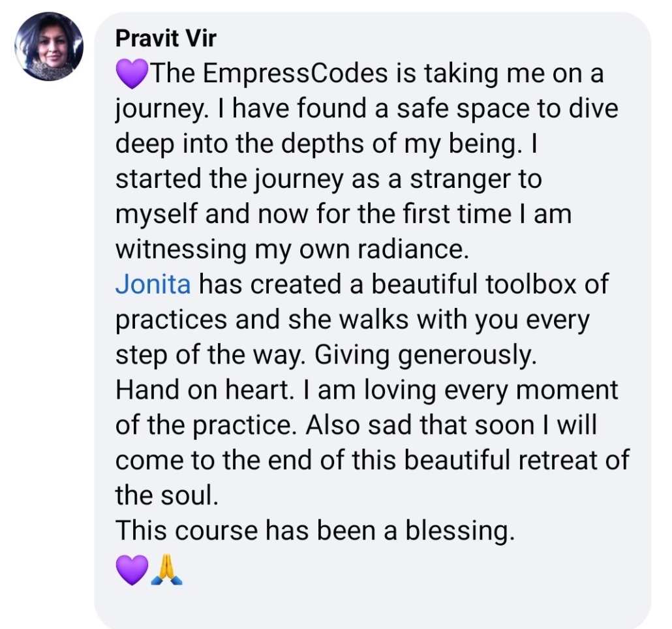672x629 pixels.
Task: Click the phrase "started the journey"
Action: point(229,179)
